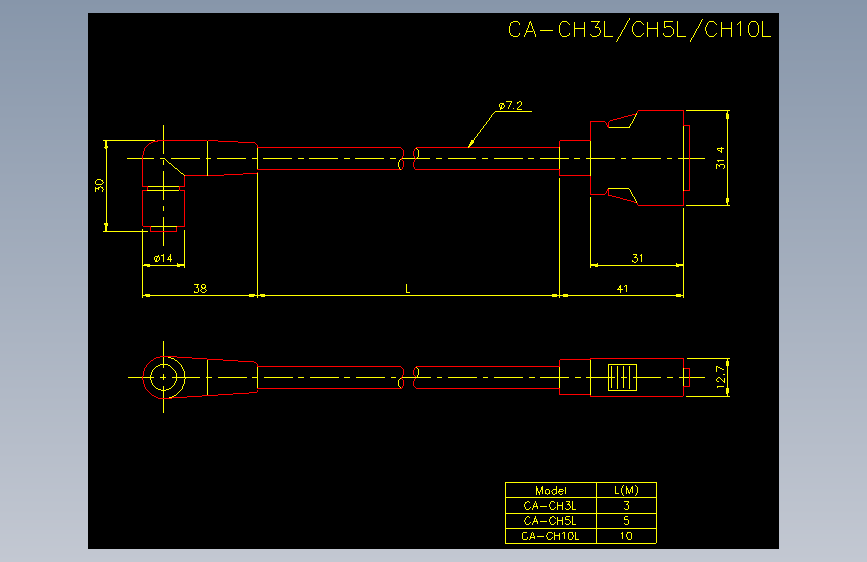867x562 pixels.
Task: Click the ø7.2 cable diameter label
Action: click(x=510, y=106)
